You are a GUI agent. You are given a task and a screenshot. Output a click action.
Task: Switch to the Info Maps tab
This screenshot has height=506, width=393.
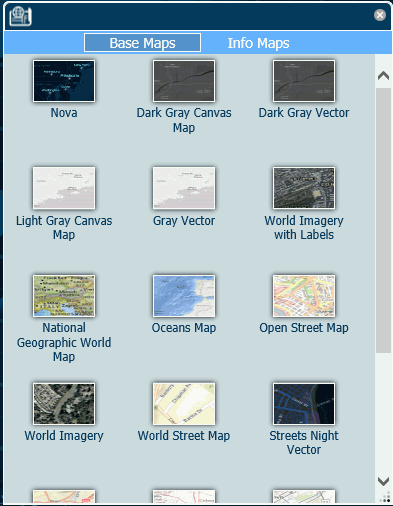tap(258, 43)
